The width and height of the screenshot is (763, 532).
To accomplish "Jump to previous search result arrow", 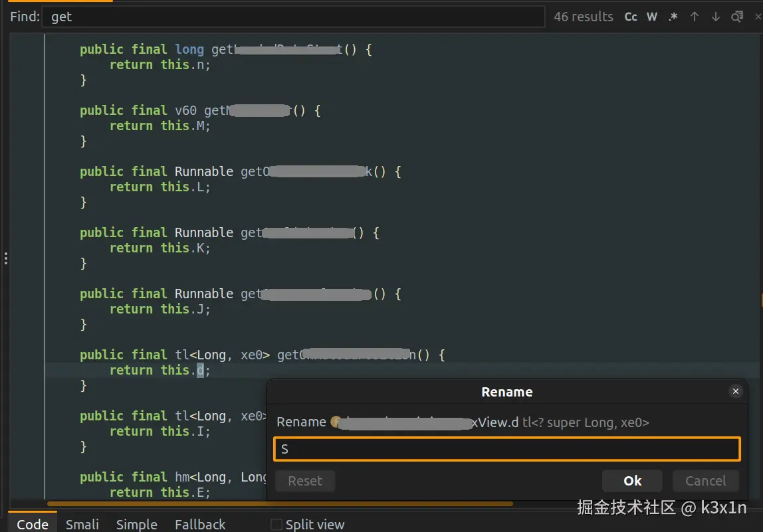I will pos(695,17).
